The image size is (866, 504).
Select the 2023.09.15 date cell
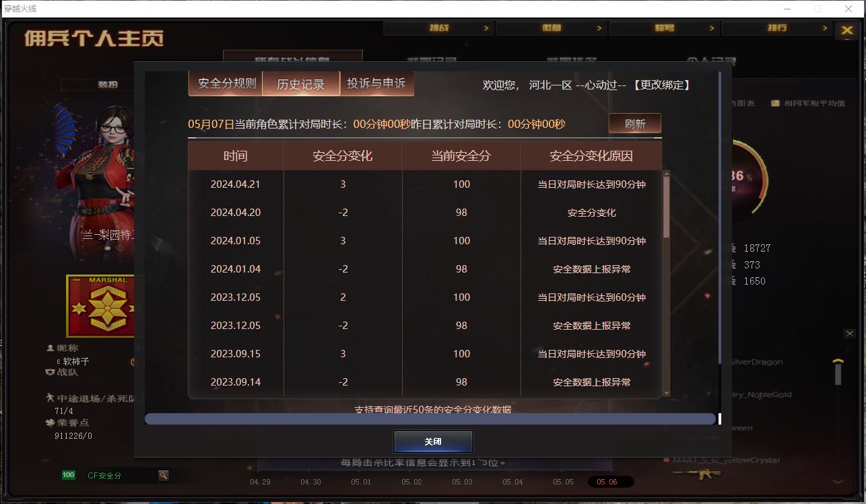(x=236, y=354)
